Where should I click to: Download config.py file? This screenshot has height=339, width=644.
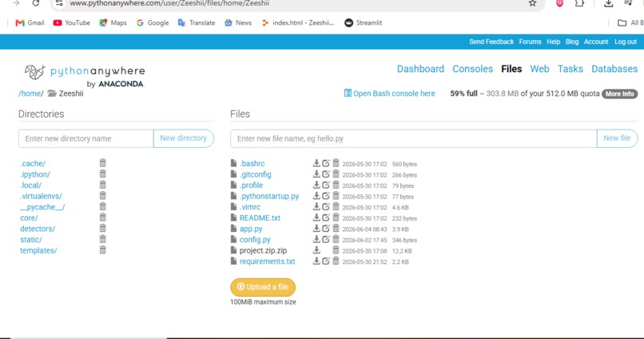(316, 240)
